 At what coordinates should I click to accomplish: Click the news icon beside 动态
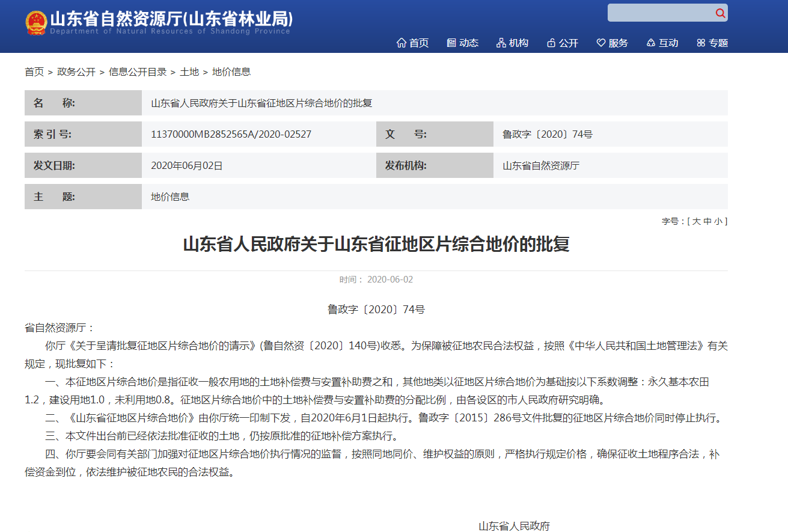(451, 43)
